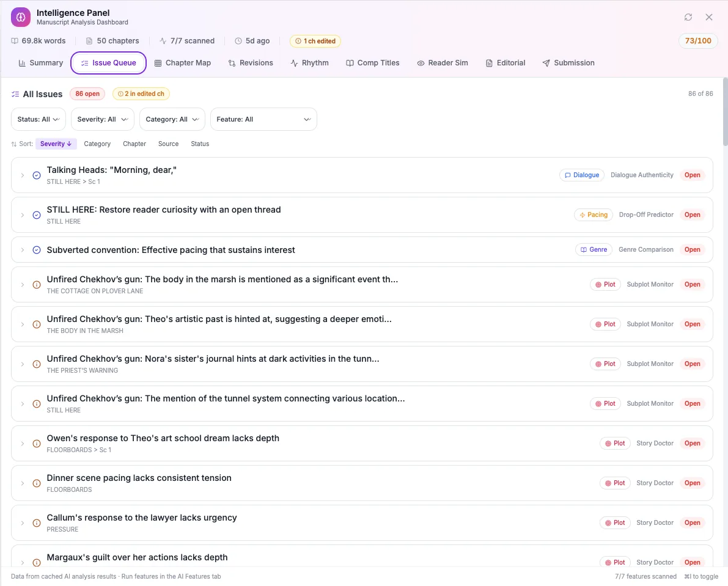This screenshot has height=586, width=728.
Task: Click the 50 chapters document icon
Action: click(89, 41)
